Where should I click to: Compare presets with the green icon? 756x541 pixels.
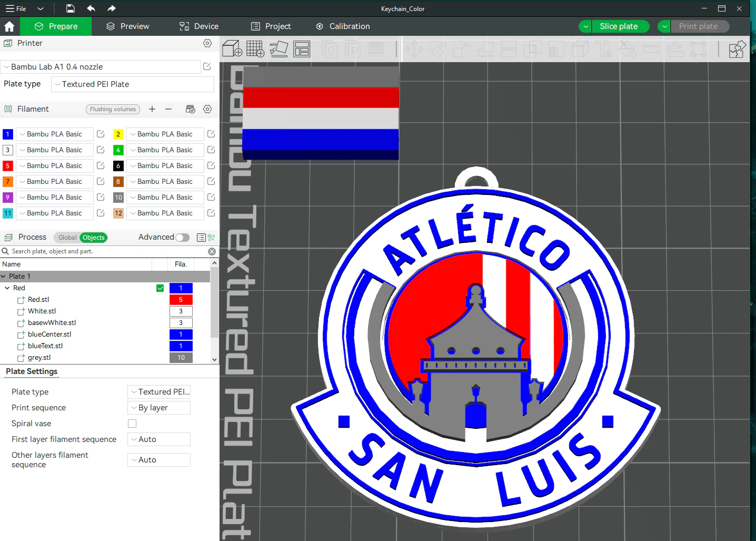(x=212, y=238)
